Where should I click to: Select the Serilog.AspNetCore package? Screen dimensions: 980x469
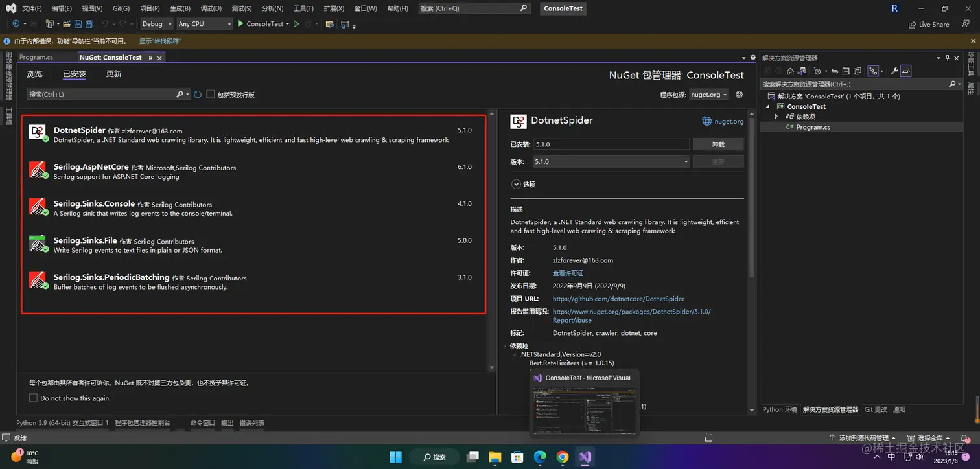253,172
